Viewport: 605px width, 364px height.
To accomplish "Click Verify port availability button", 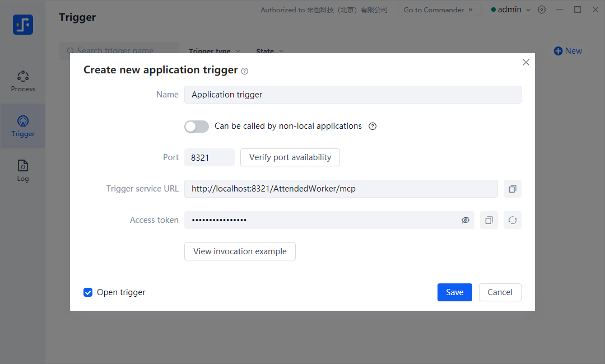I will pos(290,157).
